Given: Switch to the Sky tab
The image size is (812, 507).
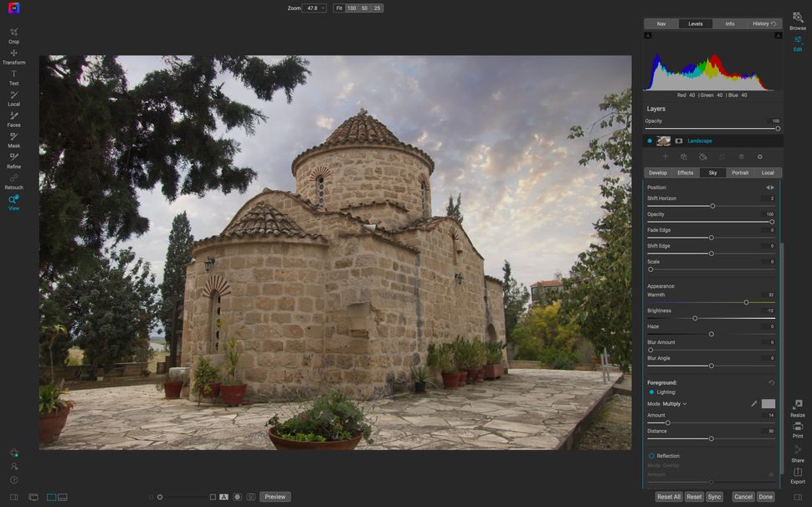Looking at the screenshot, I should [712, 172].
